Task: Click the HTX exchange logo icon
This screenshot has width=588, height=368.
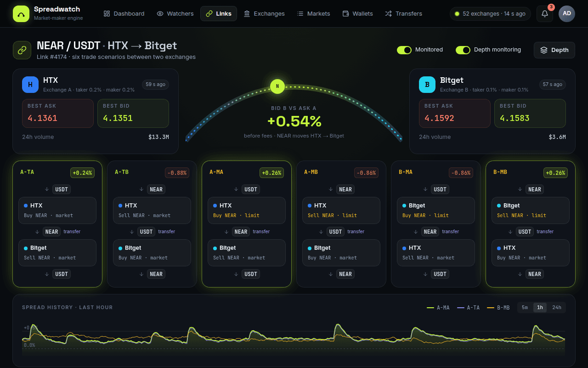Action: point(30,85)
